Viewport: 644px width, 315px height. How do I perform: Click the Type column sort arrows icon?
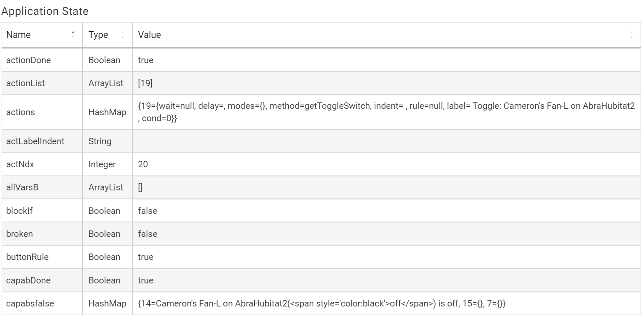click(x=123, y=35)
